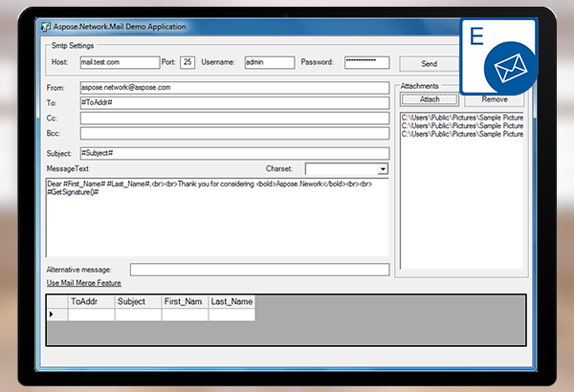Click the empty cell under Last_Name

pyautogui.click(x=232, y=315)
